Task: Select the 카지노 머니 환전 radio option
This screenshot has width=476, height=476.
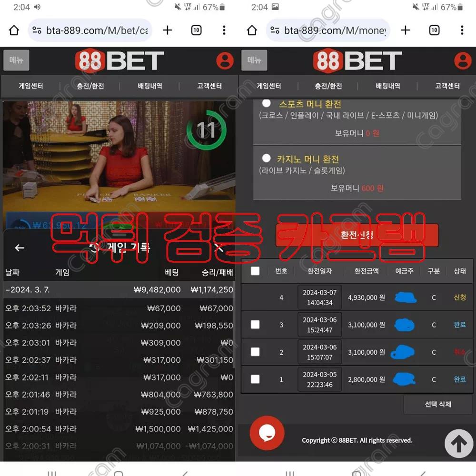Action: coord(267,158)
